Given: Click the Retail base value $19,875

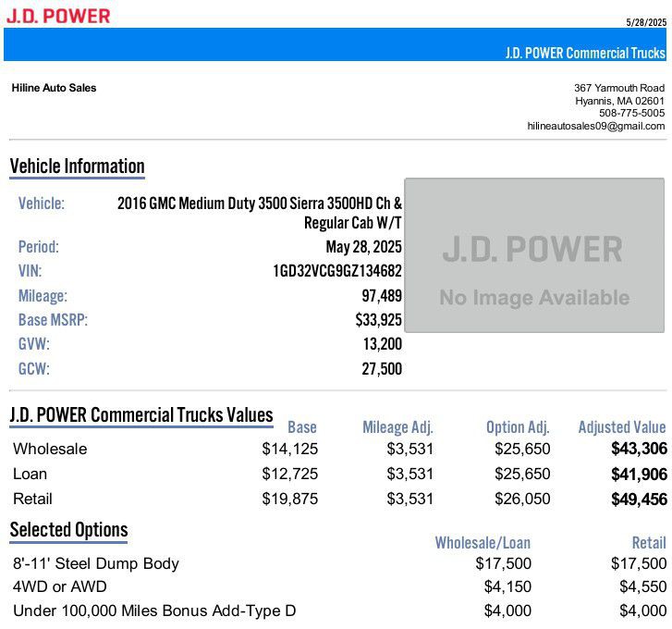Looking at the screenshot, I should tap(290, 499).
